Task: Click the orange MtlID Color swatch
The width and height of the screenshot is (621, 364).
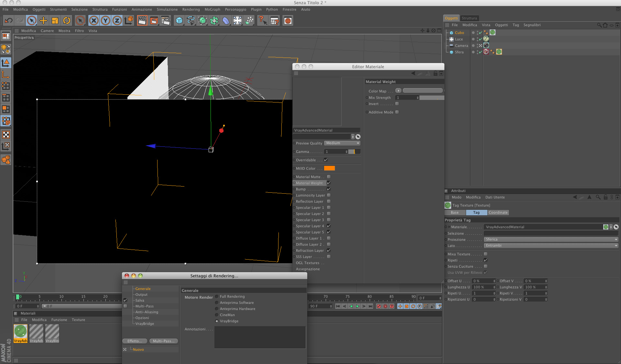Action: point(329,168)
